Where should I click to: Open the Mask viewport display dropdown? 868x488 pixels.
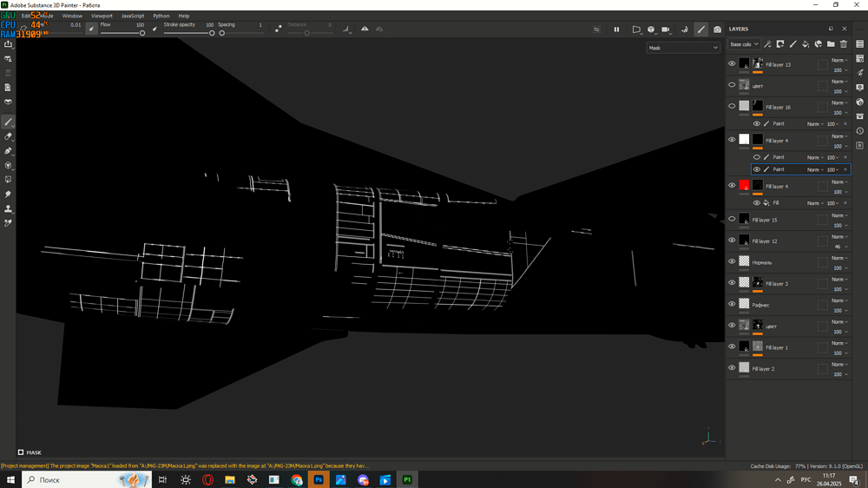click(x=683, y=48)
